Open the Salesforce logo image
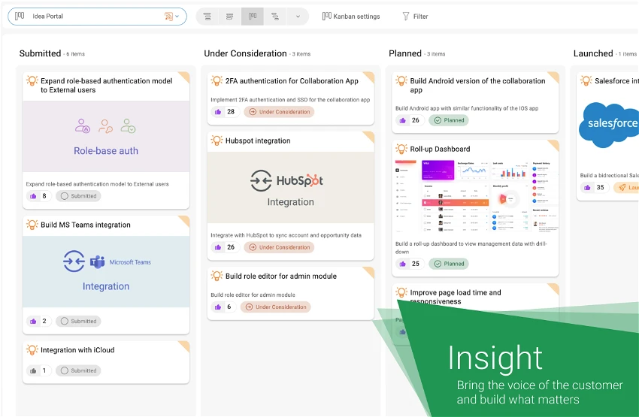This screenshot has width=640, height=418. [x=609, y=125]
